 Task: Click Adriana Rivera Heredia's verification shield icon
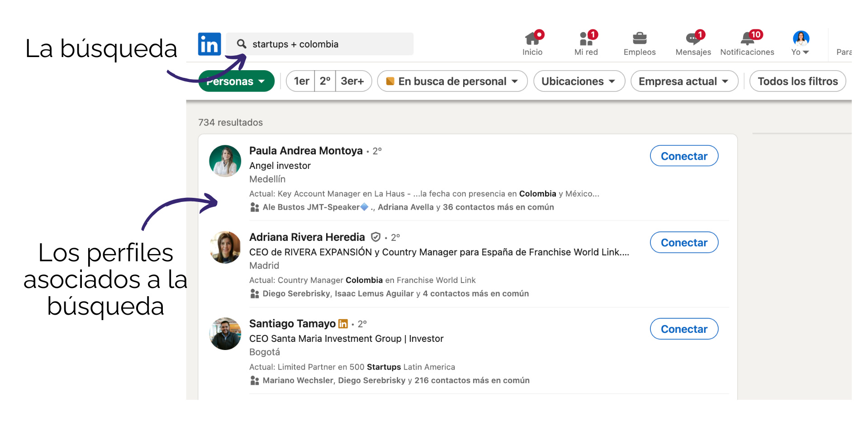[375, 237]
